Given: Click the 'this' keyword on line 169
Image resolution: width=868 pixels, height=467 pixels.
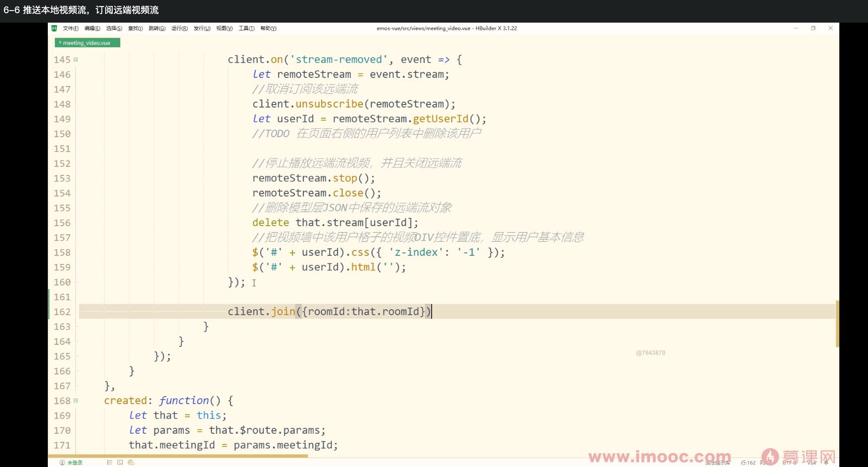Looking at the screenshot, I should 209,416.
